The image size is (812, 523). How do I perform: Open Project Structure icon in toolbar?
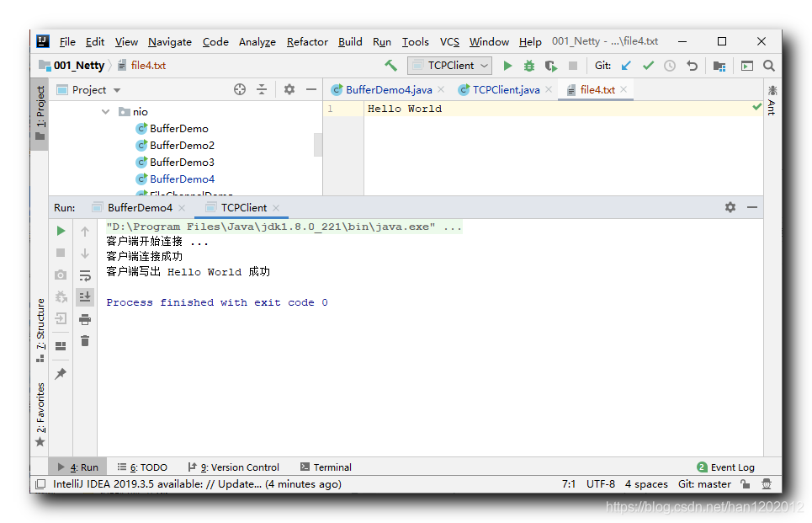click(x=719, y=66)
